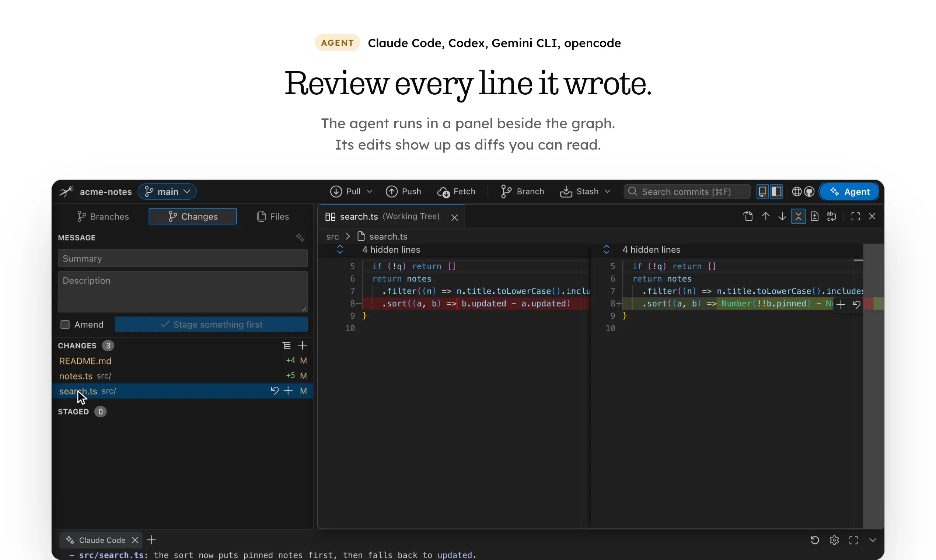Go to previous diff change arrow
Image resolution: width=936 pixels, height=560 pixels.
[x=765, y=216]
